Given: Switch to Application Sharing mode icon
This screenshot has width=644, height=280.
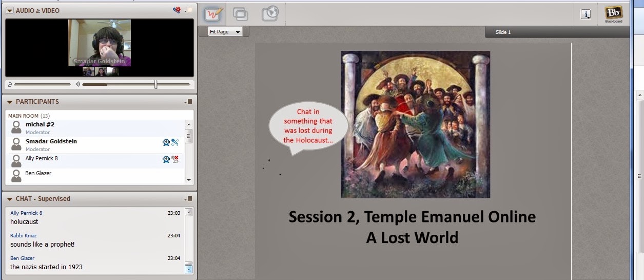Looking at the screenshot, I should tap(241, 14).
